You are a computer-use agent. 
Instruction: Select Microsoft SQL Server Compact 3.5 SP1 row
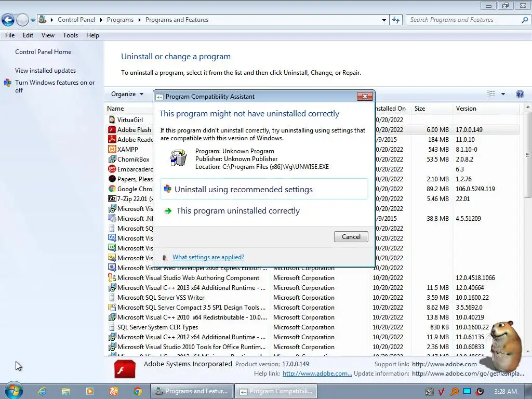(x=312, y=307)
